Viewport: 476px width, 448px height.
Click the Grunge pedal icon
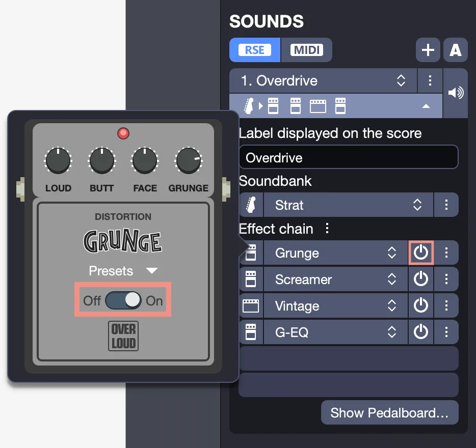251,253
